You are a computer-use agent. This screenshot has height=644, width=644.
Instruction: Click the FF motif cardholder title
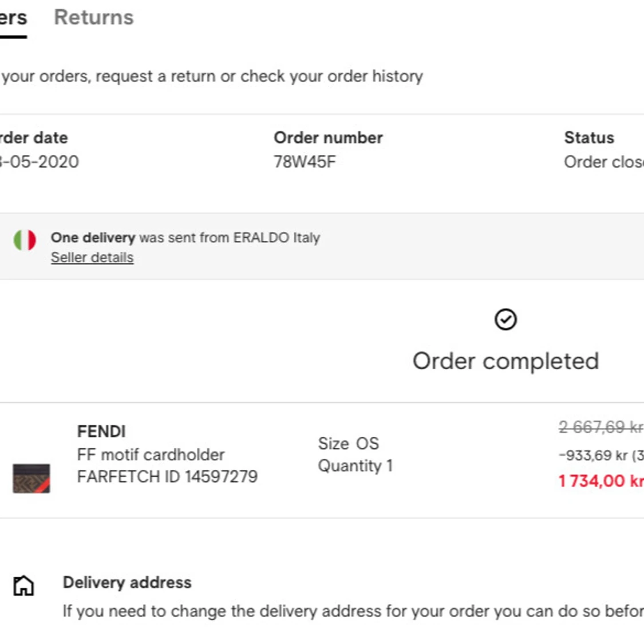point(151,455)
